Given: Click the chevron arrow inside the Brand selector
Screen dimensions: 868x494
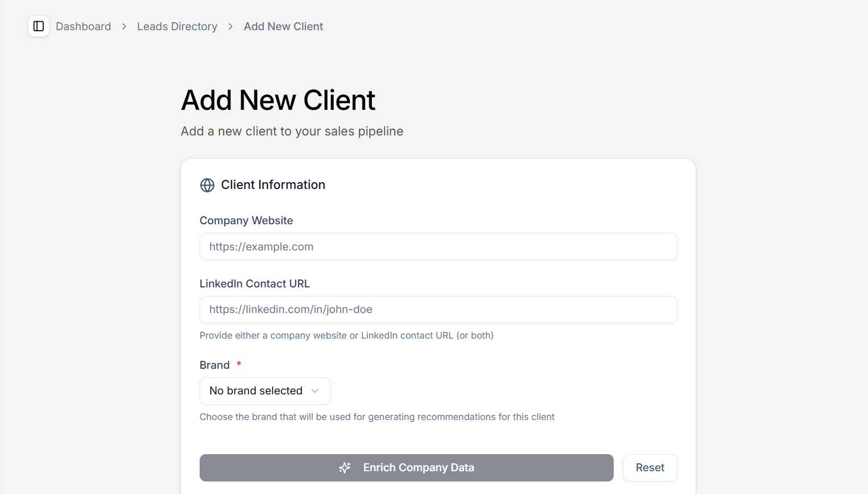Looking at the screenshot, I should tap(315, 391).
